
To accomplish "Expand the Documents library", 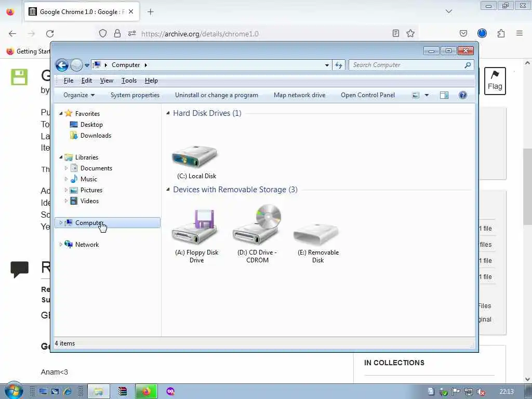I will pyautogui.click(x=66, y=168).
